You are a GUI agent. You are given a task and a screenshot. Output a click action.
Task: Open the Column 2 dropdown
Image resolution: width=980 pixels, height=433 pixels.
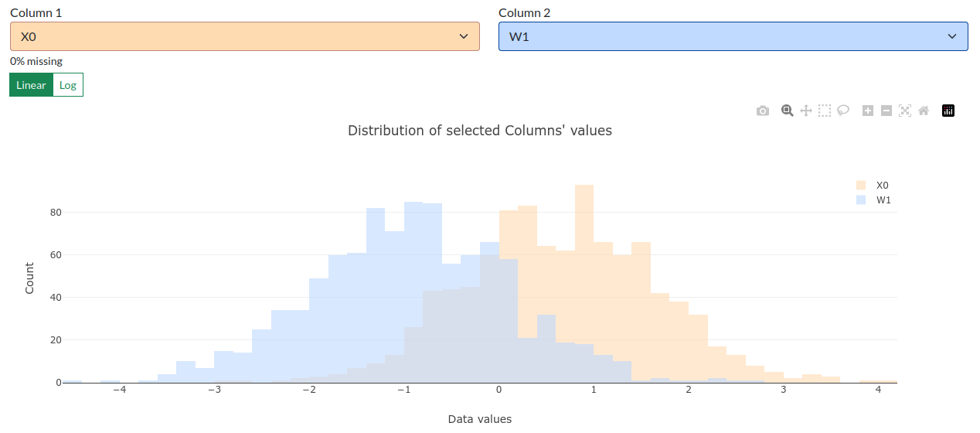point(733,36)
